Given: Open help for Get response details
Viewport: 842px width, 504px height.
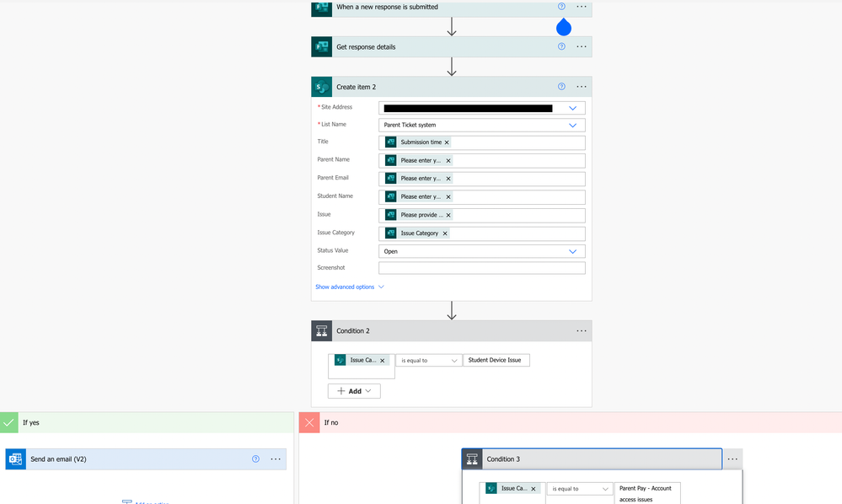Looking at the screenshot, I should click(x=561, y=46).
